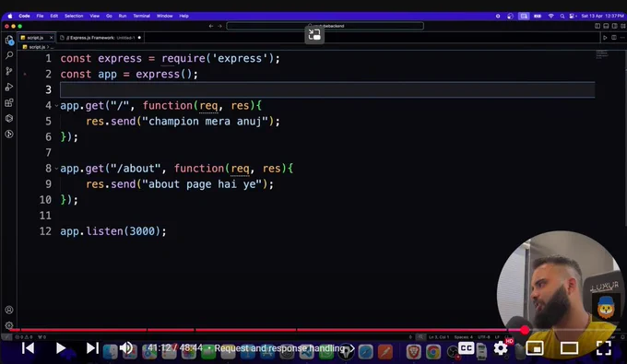
Task: Toggle closed captions CC
Action: [x=467, y=348]
